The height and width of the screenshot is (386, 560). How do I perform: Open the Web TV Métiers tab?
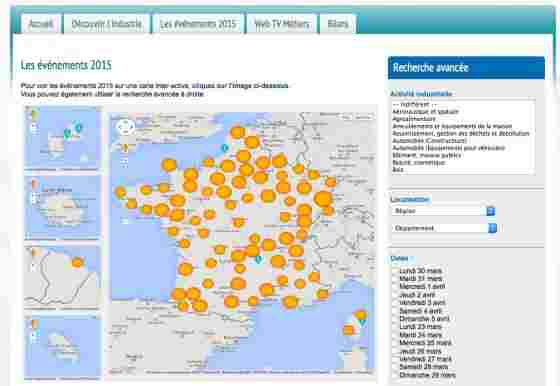pyautogui.click(x=281, y=24)
